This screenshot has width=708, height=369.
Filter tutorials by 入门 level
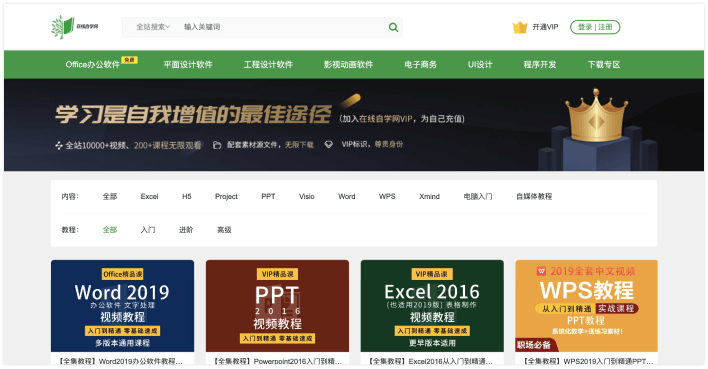148,230
